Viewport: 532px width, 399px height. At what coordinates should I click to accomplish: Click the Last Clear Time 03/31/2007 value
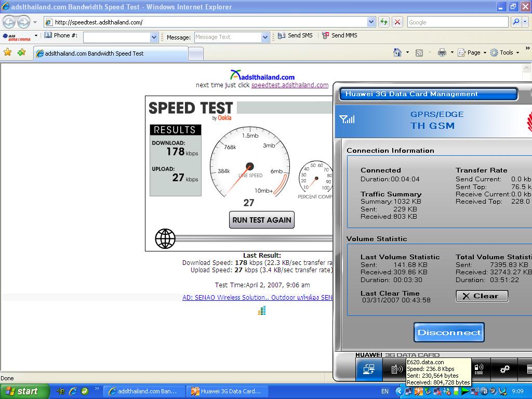pyautogui.click(x=396, y=300)
